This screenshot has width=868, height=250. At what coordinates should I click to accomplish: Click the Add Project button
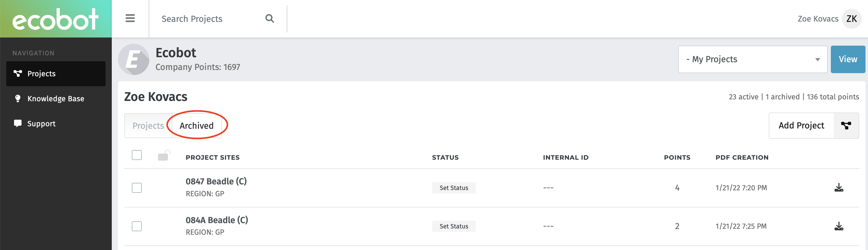(801, 126)
